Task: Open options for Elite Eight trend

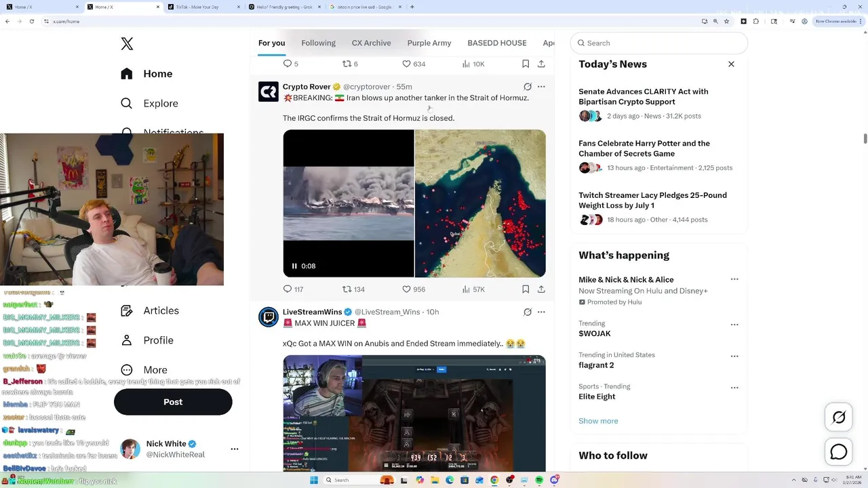Action: [x=734, y=388]
